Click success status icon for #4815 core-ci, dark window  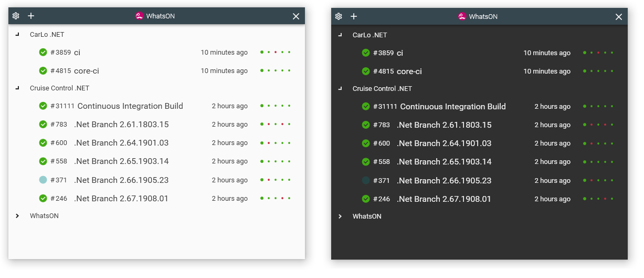pos(366,71)
